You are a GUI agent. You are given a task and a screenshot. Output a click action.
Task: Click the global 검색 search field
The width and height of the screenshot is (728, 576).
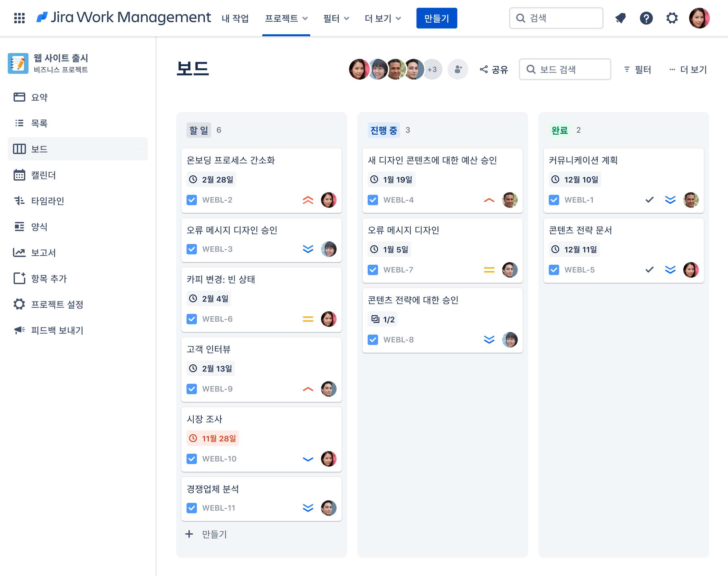click(x=556, y=18)
